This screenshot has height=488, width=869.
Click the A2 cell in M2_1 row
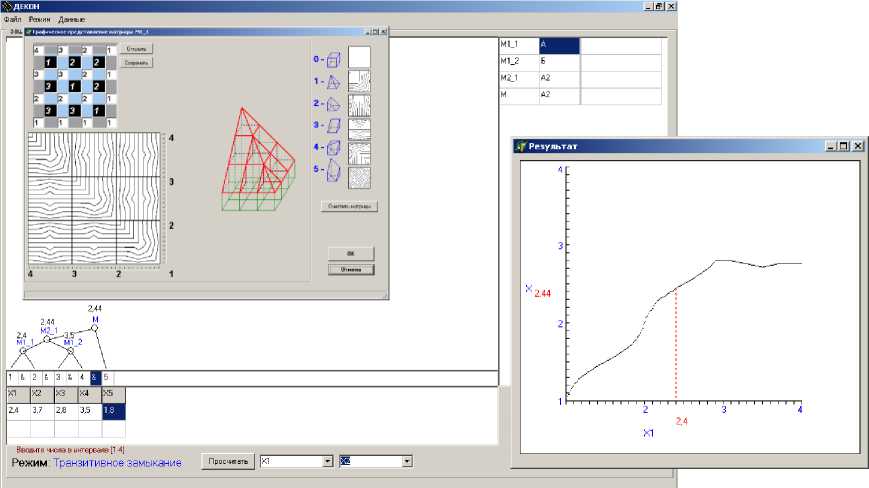click(559, 79)
